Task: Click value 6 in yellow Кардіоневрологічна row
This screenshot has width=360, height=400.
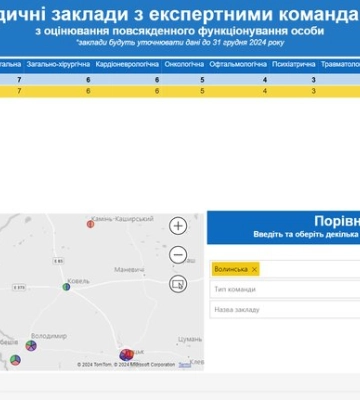Action: (x=157, y=91)
